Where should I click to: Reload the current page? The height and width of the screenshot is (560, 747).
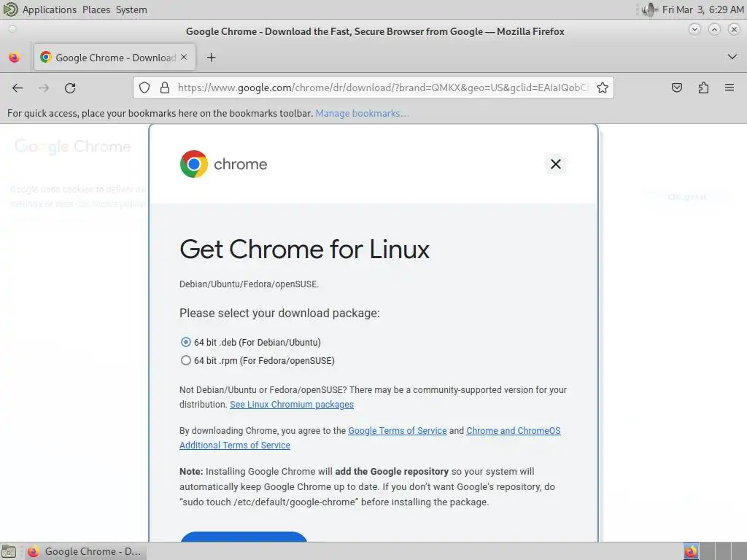[x=70, y=87]
